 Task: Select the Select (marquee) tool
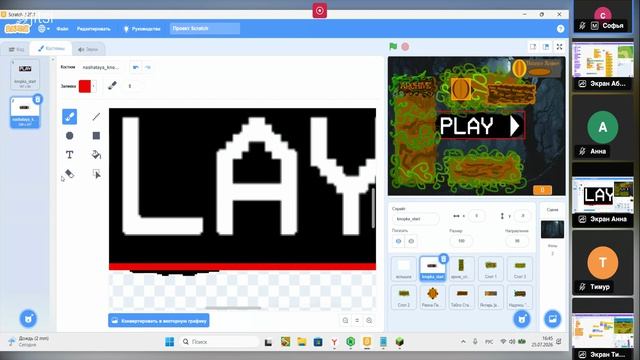pyautogui.click(x=96, y=174)
